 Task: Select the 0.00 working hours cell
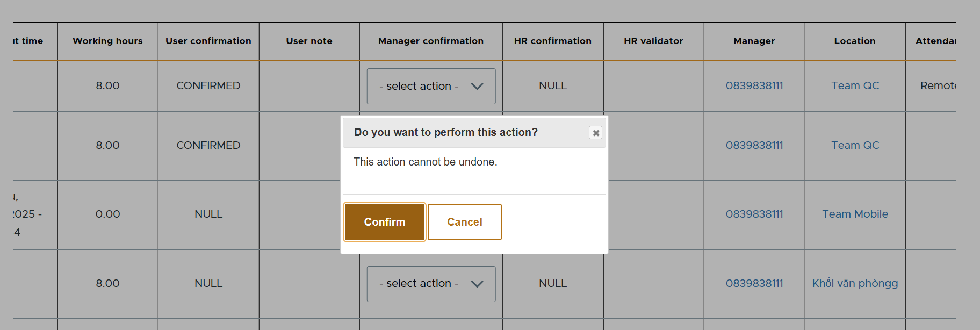(107, 214)
